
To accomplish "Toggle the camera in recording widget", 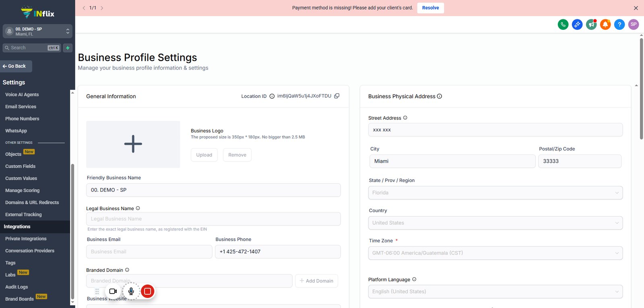I will coord(113,291).
